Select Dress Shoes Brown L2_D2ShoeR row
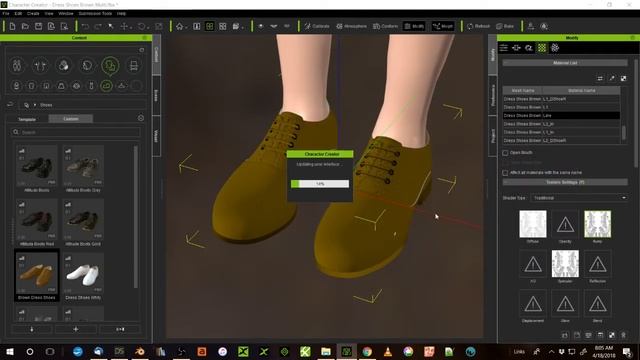The height and width of the screenshot is (360, 640). coord(561,140)
